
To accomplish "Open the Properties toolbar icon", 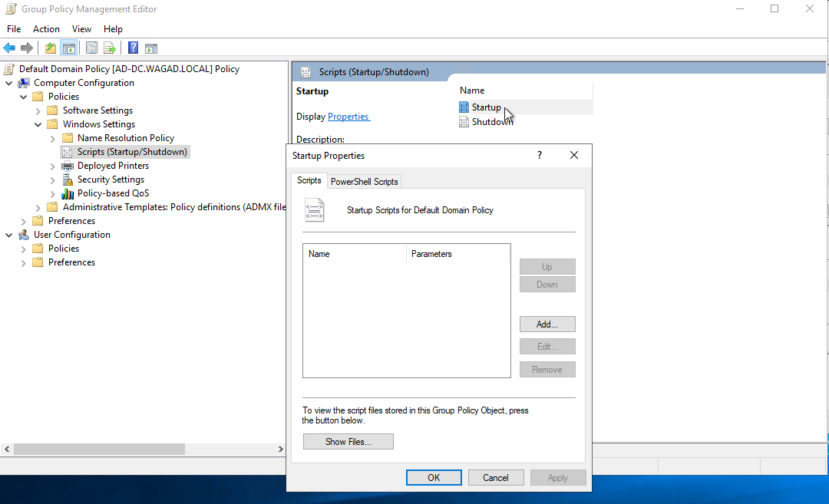I will click(91, 48).
